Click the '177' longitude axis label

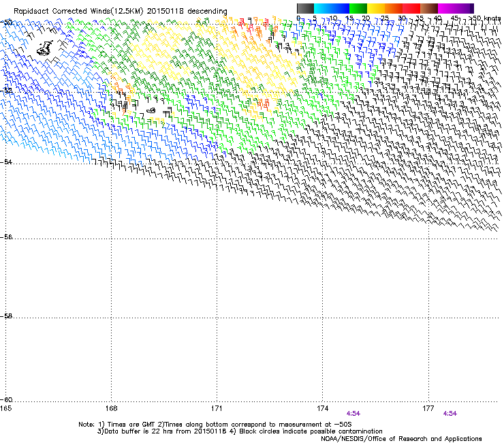[x=428, y=408]
